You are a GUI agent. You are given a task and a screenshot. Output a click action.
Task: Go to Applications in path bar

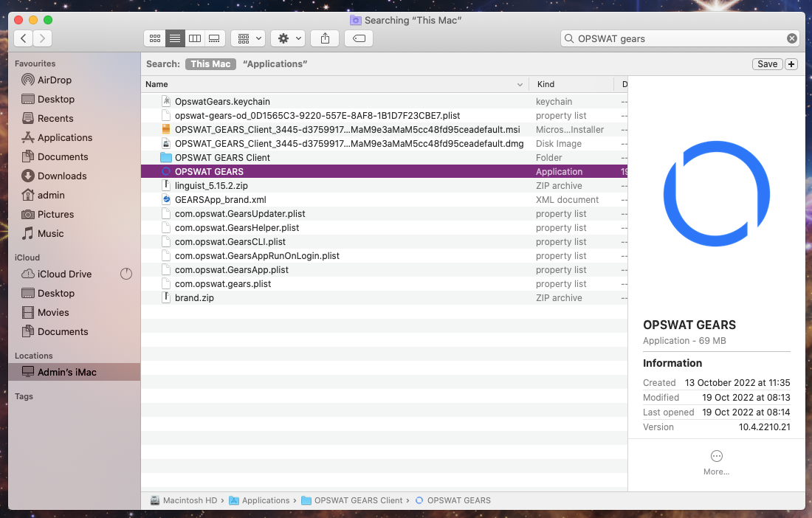(x=259, y=500)
